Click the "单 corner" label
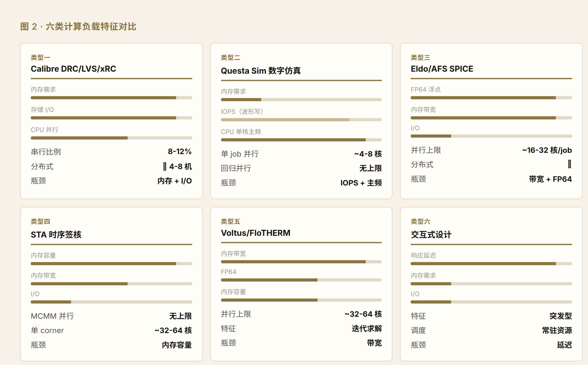The image size is (588, 365). [x=47, y=330]
